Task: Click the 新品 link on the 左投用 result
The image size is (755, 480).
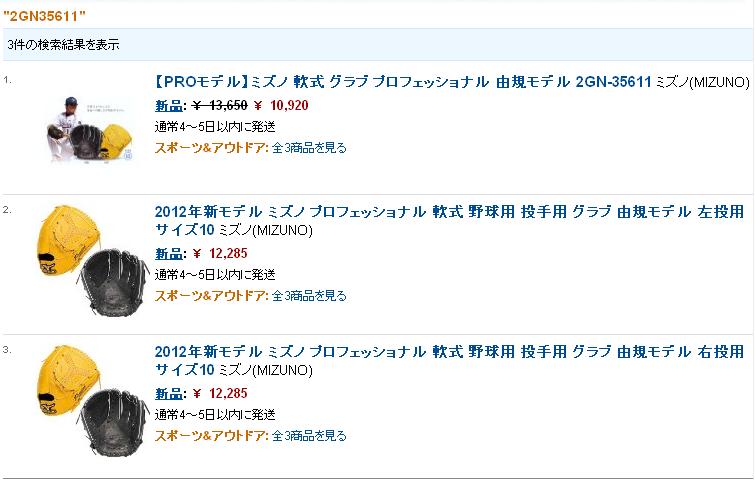Action: pos(168,253)
